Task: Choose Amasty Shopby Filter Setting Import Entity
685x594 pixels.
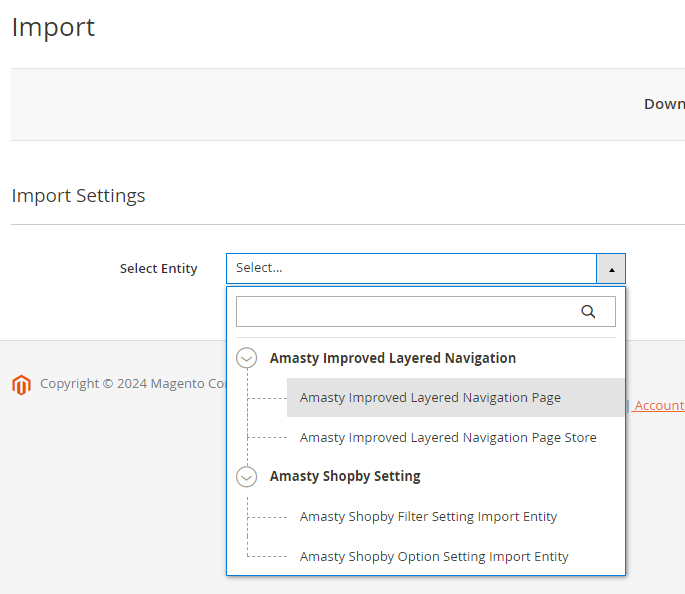Action: pyautogui.click(x=455, y=516)
